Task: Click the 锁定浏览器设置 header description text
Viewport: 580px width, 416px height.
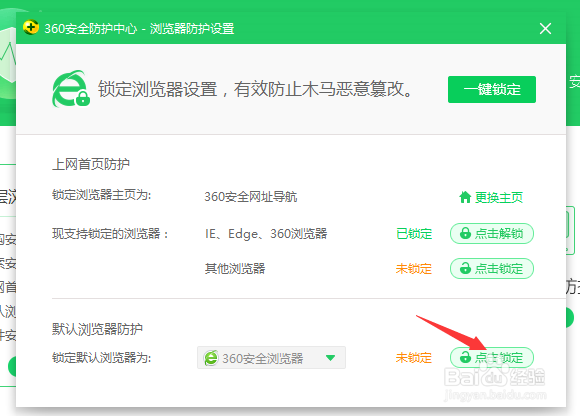Action: pos(255,89)
